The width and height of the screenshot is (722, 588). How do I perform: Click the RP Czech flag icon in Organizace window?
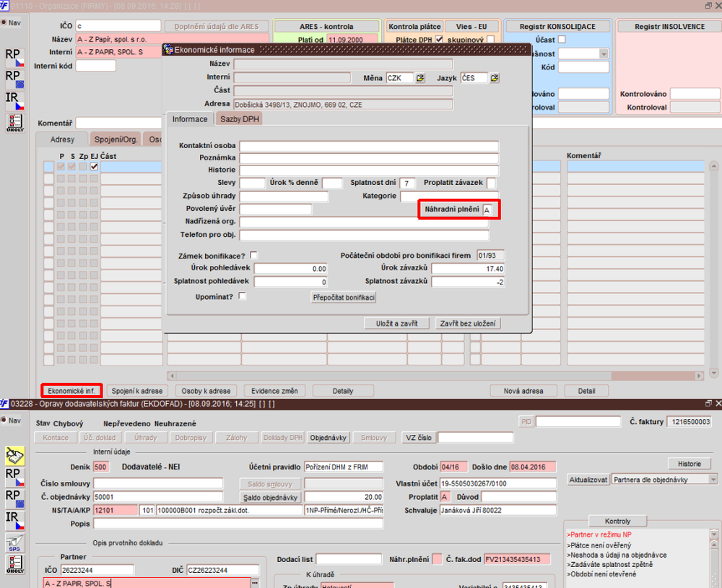[x=14, y=57]
